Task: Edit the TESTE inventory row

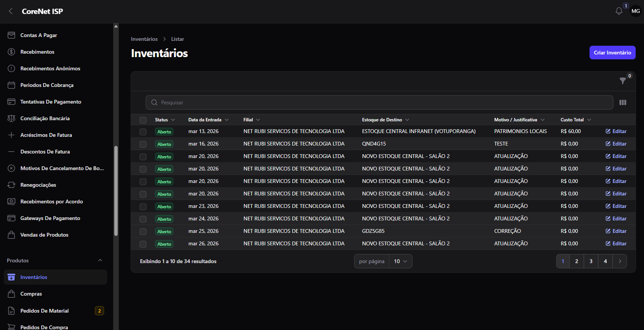Action: [x=616, y=144]
